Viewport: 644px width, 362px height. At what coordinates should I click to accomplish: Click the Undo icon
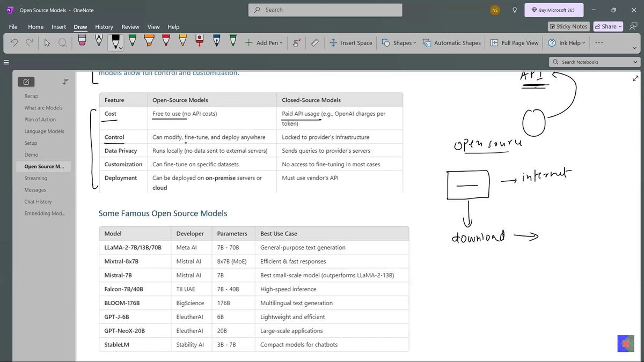pyautogui.click(x=13, y=42)
